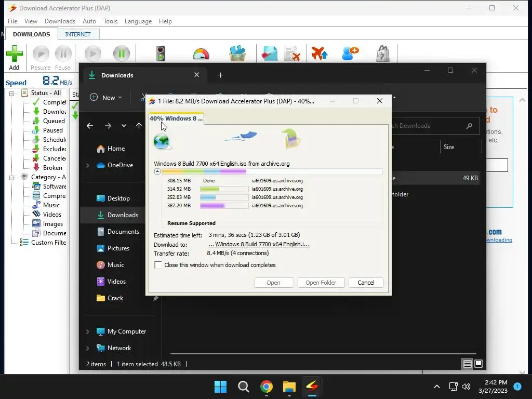Expand OneDrive in Explorer sidebar
The image size is (532, 399).
point(87,165)
